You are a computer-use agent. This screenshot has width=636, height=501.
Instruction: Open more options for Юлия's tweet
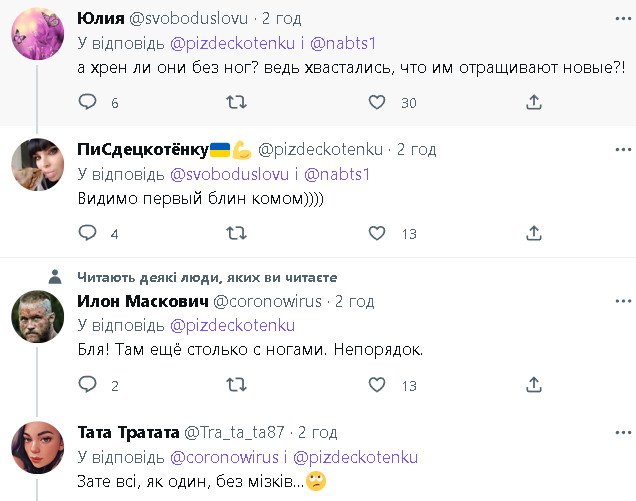tap(620, 19)
